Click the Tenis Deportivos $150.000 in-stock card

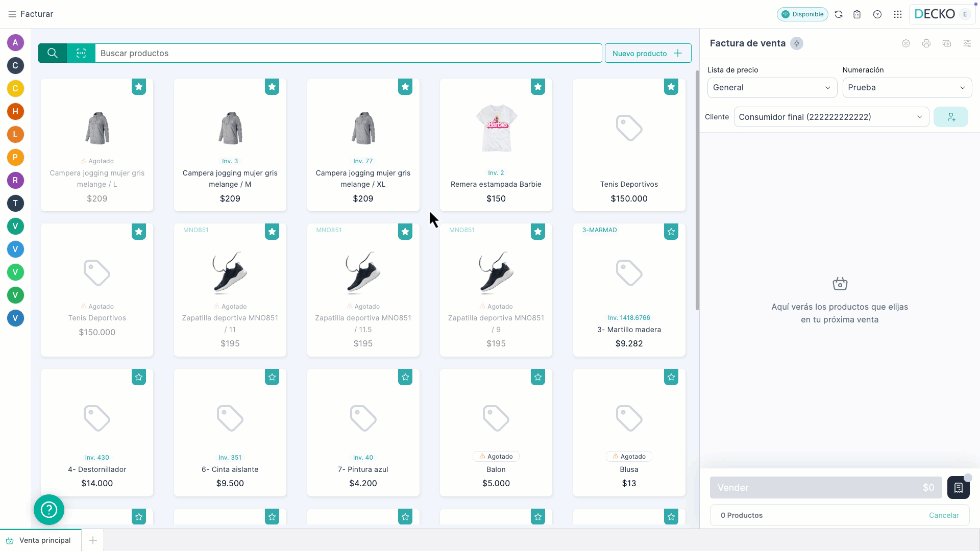point(629,145)
